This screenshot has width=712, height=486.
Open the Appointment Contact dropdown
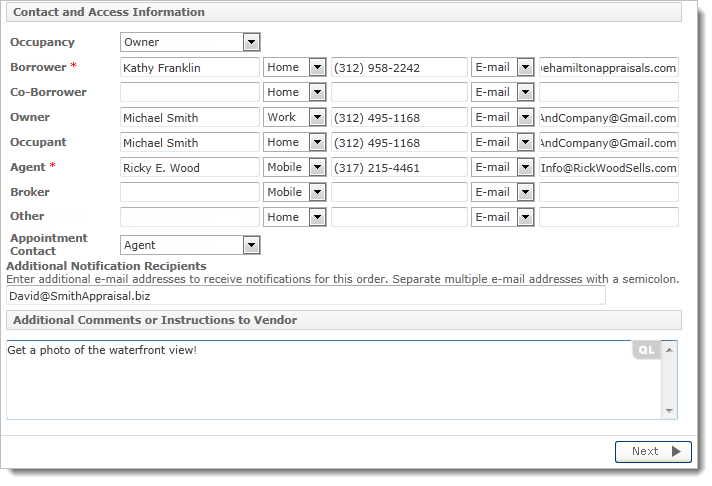(251, 245)
